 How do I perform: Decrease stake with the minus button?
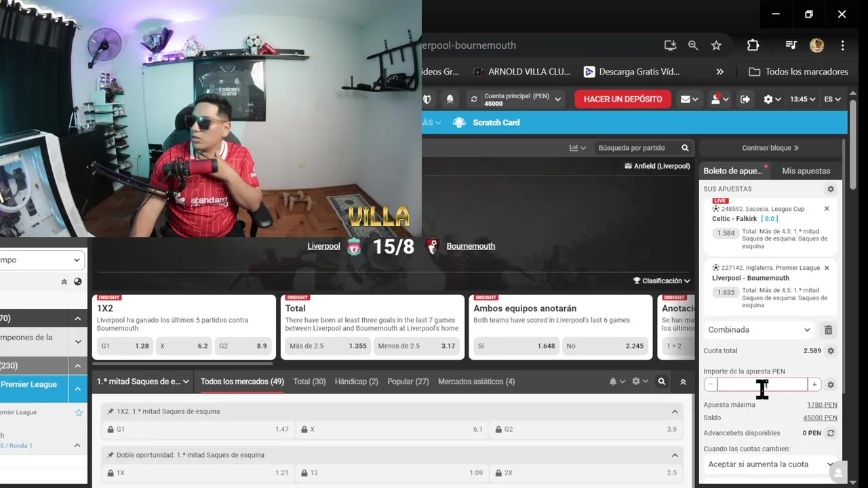pos(710,384)
